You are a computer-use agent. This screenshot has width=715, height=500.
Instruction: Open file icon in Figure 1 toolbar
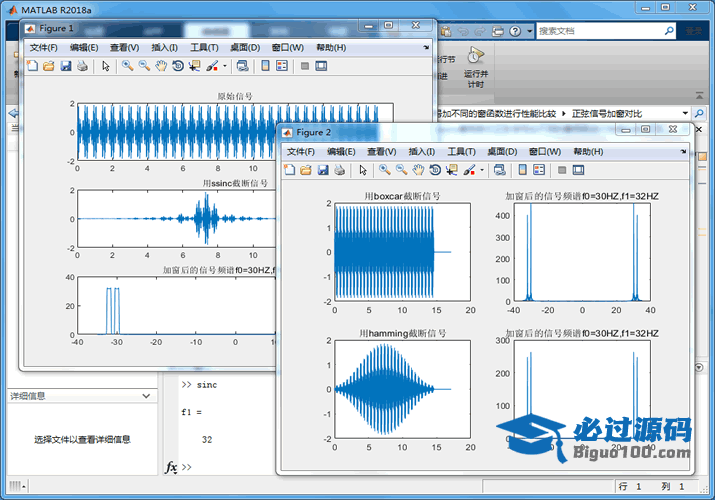tap(48, 66)
